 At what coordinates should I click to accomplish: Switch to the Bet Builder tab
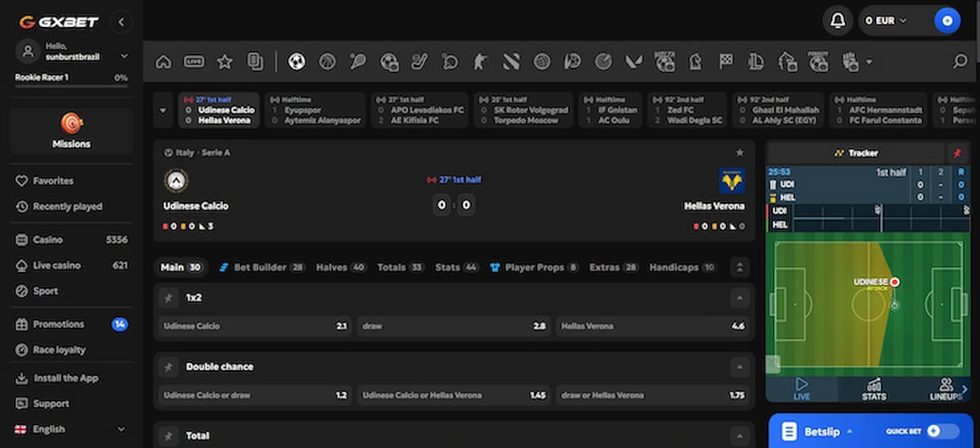point(261,267)
